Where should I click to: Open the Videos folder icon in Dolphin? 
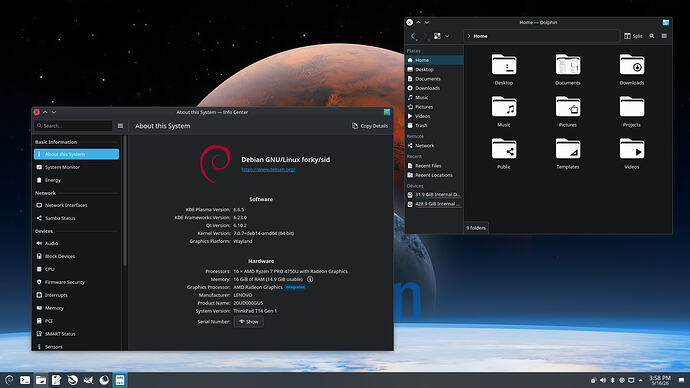click(x=632, y=149)
